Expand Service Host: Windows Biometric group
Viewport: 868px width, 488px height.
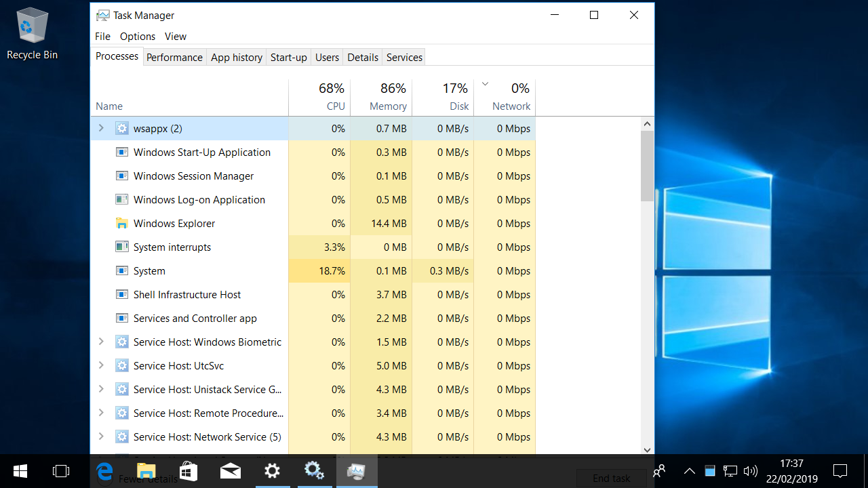(x=101, y=342)
